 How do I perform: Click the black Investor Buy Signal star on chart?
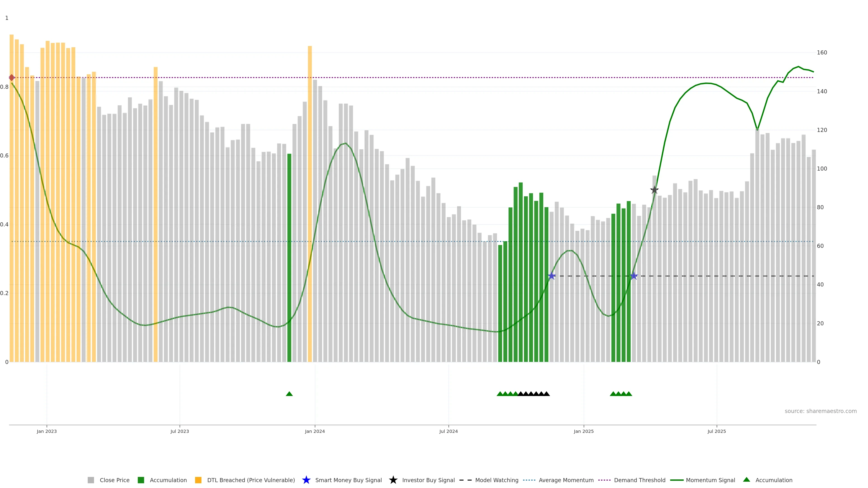(654, 190)
